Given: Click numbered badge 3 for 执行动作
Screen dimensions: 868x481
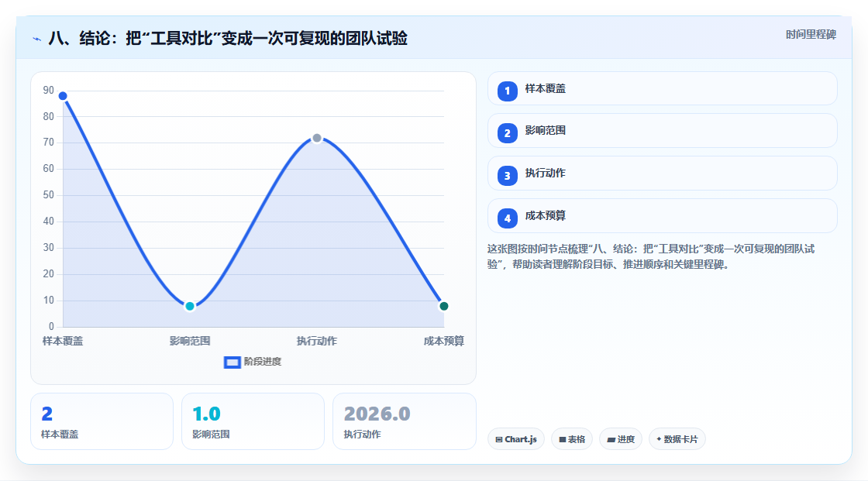Looking at the screenshot, I should click(507, 176).
